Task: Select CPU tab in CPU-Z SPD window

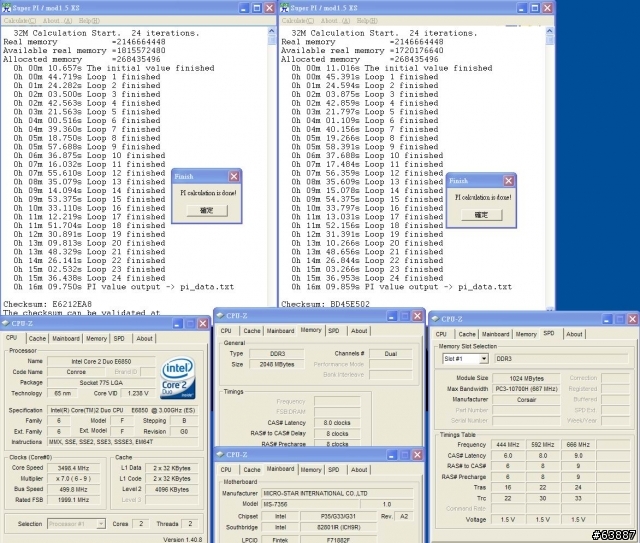Action: [x=441, y=334]
